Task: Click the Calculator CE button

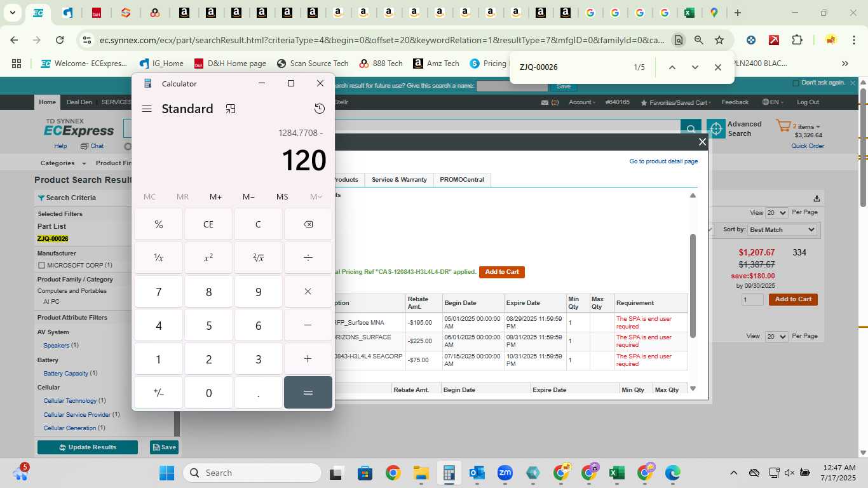Action: point(208,224)
